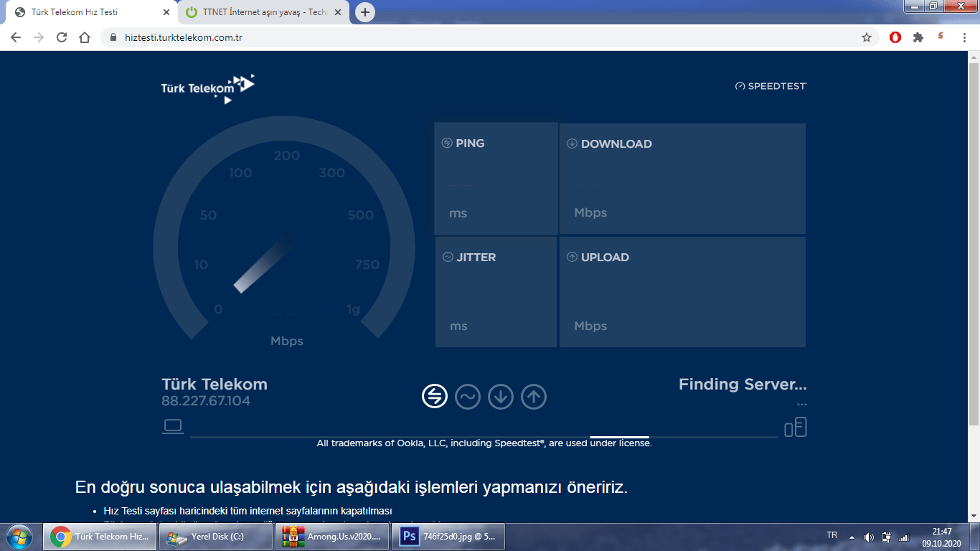Image resolution: width=980 pixels, height=551 pixels.
Task: Click the signal strength bars tray icon
Action: (903, 537)
